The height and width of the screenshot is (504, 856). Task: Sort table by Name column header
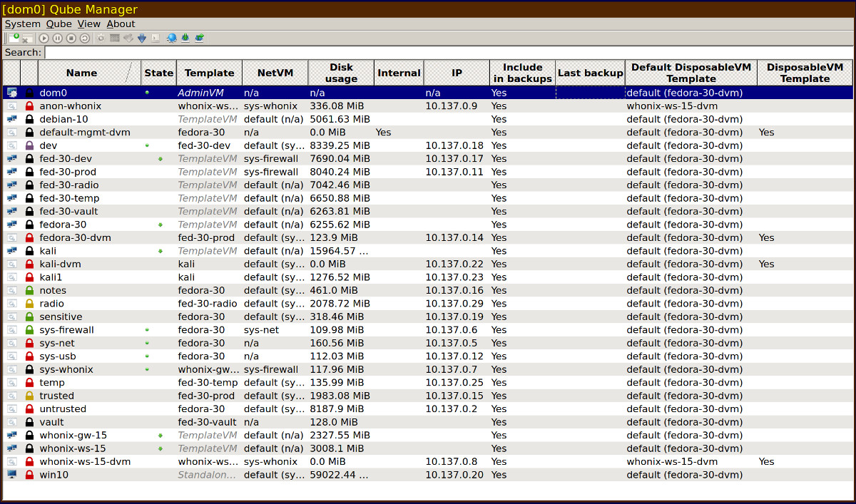(81, 73)
